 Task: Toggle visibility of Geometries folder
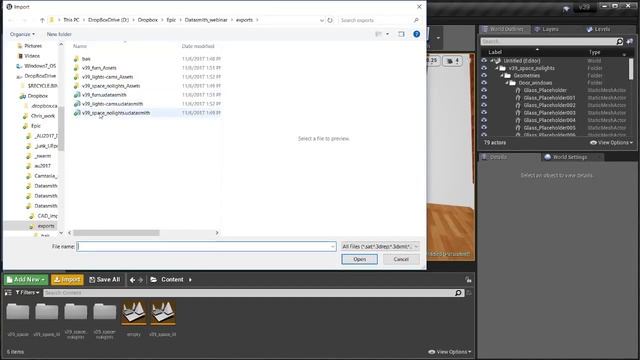pyautogui.click(x=484, y=75)
